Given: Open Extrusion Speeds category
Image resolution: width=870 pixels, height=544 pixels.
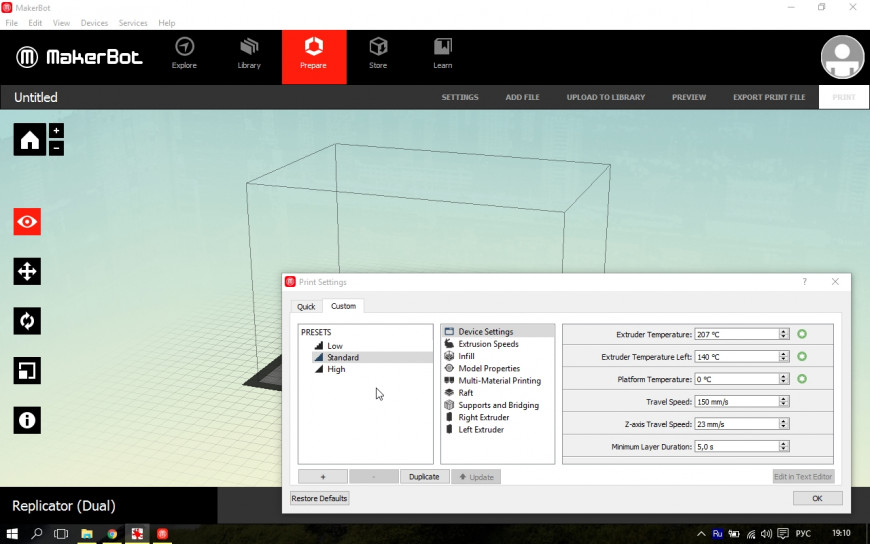Looking at the screenshot, I should [488, 344].
